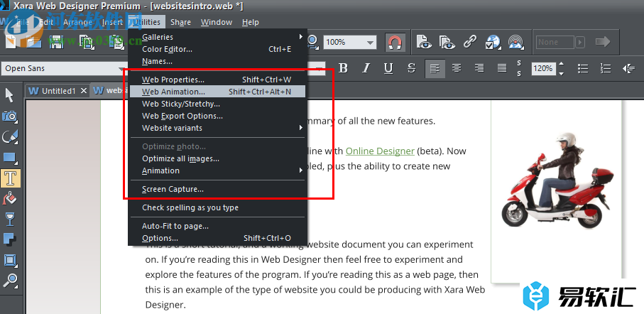Viewport: 644px width, 314px height.
Task: Click the numbered list icon
Action: tap(606, 68)
